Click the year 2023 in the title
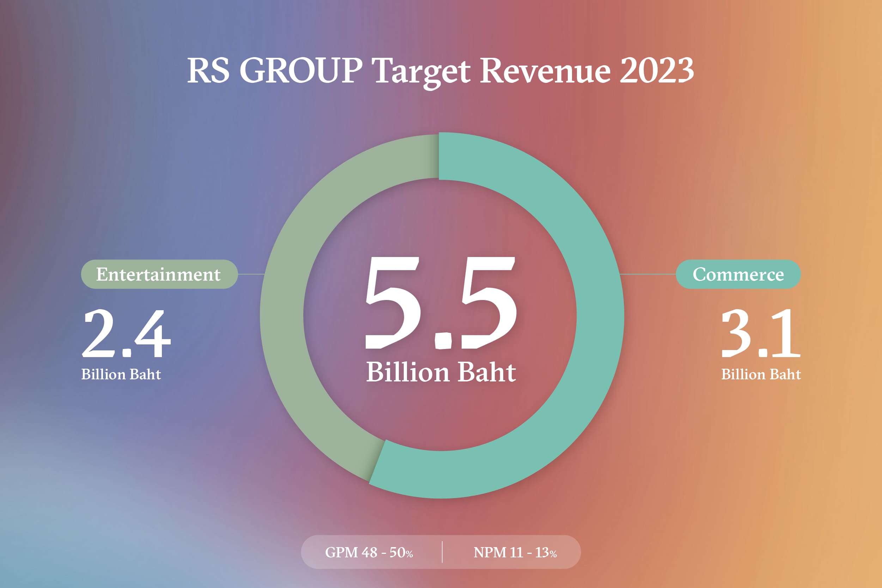The height and width of the screenshot is (588, 882). click(x=657, y=71)
